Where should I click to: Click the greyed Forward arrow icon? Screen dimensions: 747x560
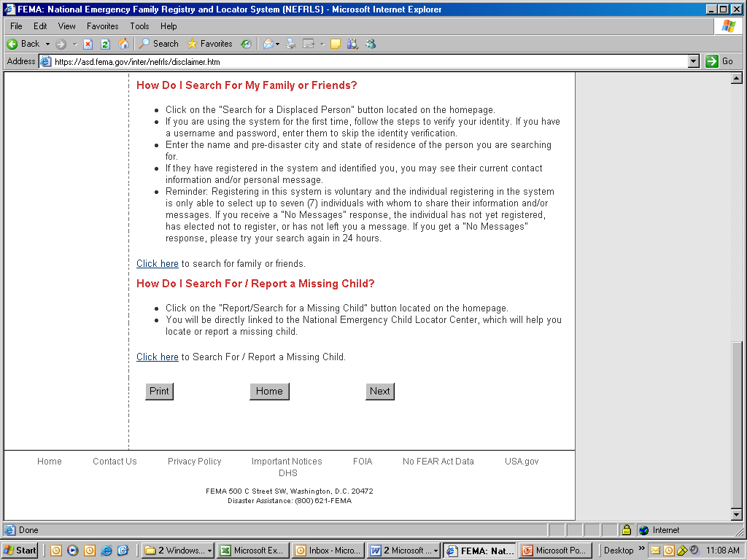pos(61,44)
